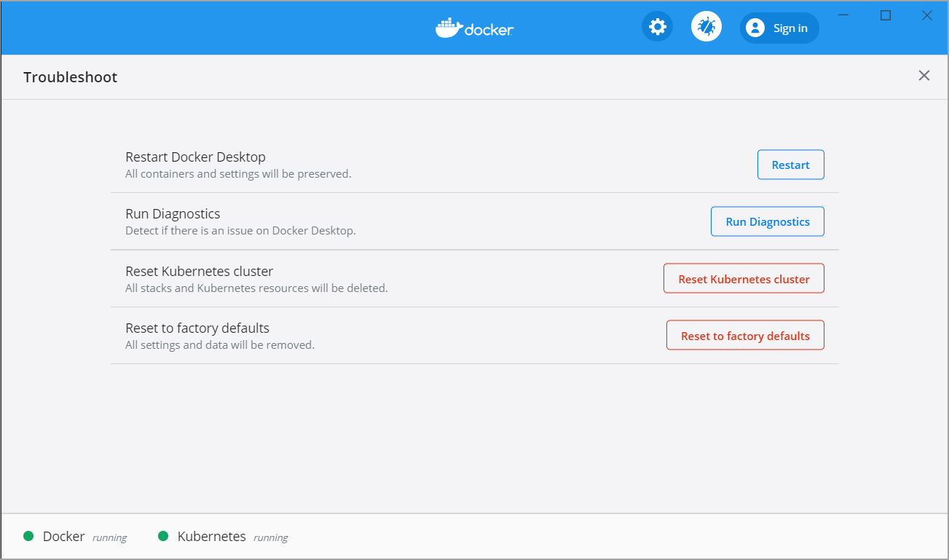Click the person icon on the Sign in pill
The image size is (949, 560).
[x=755, y=28]
